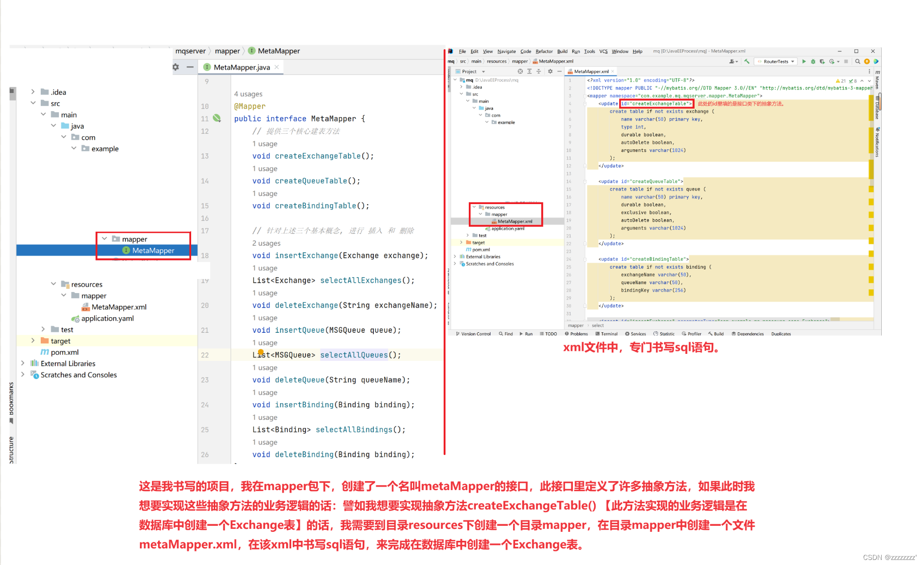This screenshot has width=924, height=565.
Task: Open the Terminal tool window
Action: coord(606,334)
